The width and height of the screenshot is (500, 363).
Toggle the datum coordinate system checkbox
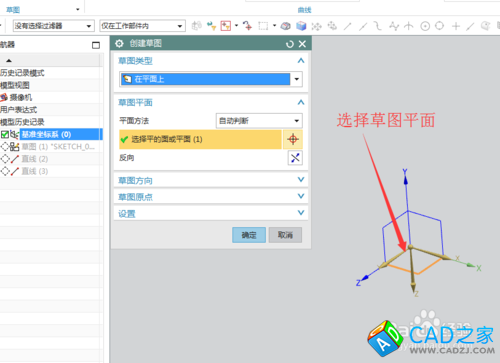5,134
